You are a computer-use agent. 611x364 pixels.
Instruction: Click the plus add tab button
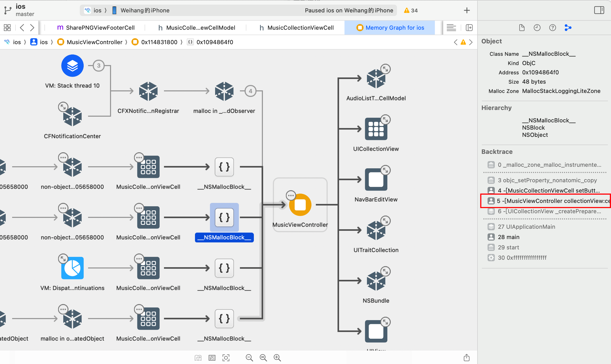(x=467, y=10)
